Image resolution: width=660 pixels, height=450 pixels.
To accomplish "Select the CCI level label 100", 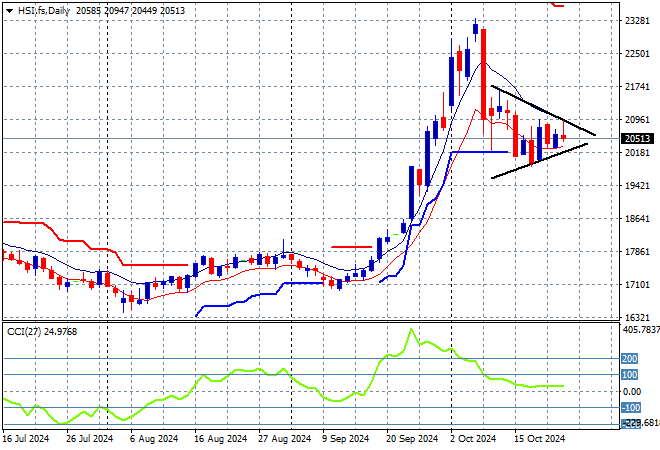I will [630, 375].
